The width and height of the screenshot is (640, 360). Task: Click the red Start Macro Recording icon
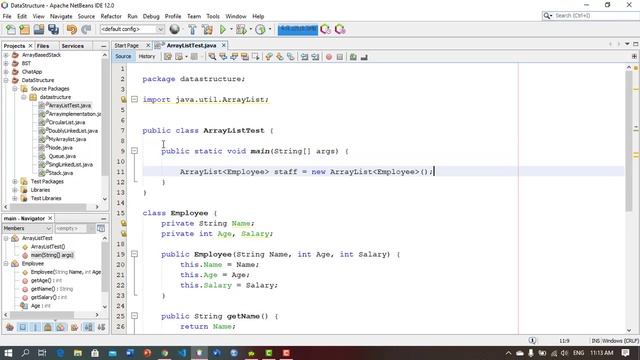(x=329, y=57)
